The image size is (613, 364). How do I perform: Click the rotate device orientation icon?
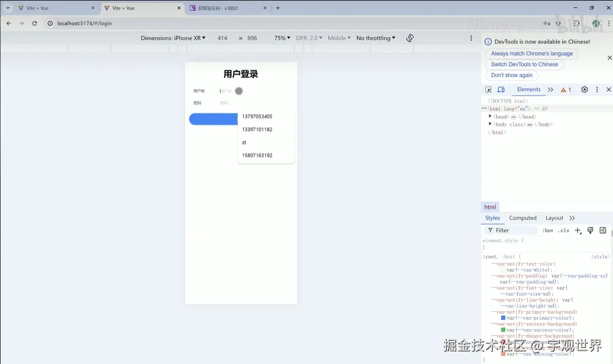(x=410, y=38)
